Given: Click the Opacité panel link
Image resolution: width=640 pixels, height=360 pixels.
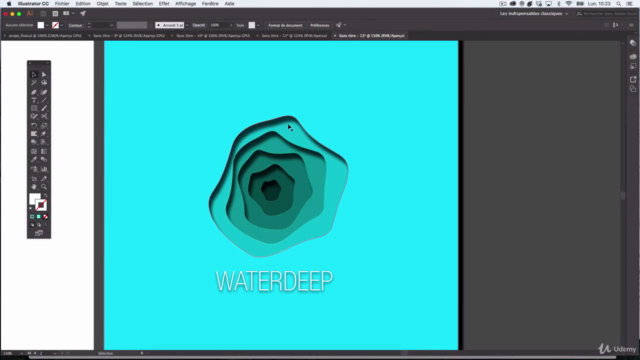Looking at the screenshot, I should (199, 25).
